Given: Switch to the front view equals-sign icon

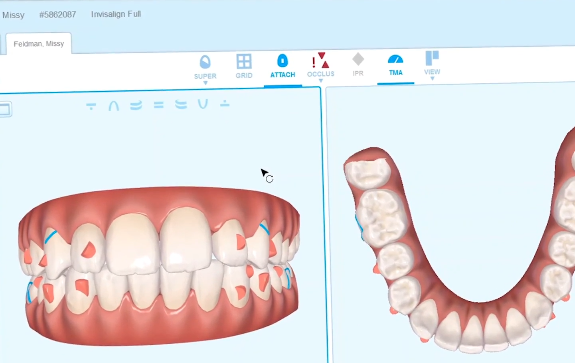Looking at the screenshot, I should 158,105.
